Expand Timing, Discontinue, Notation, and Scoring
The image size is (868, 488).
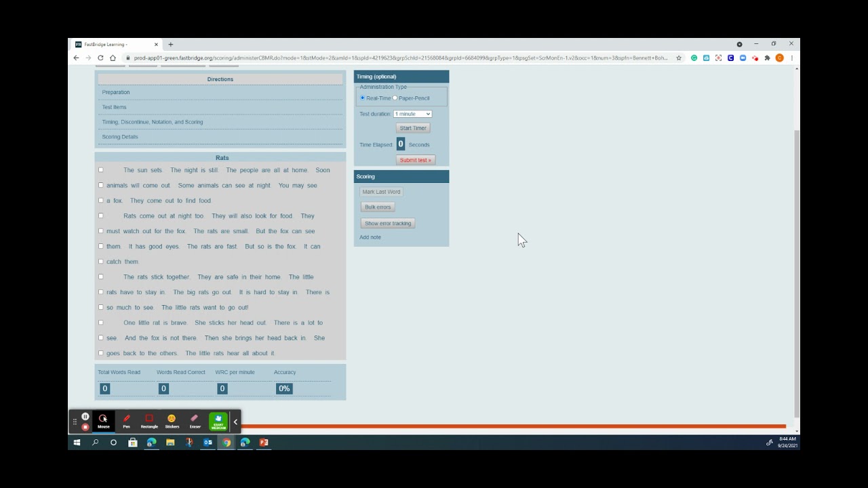click(153, 122)
